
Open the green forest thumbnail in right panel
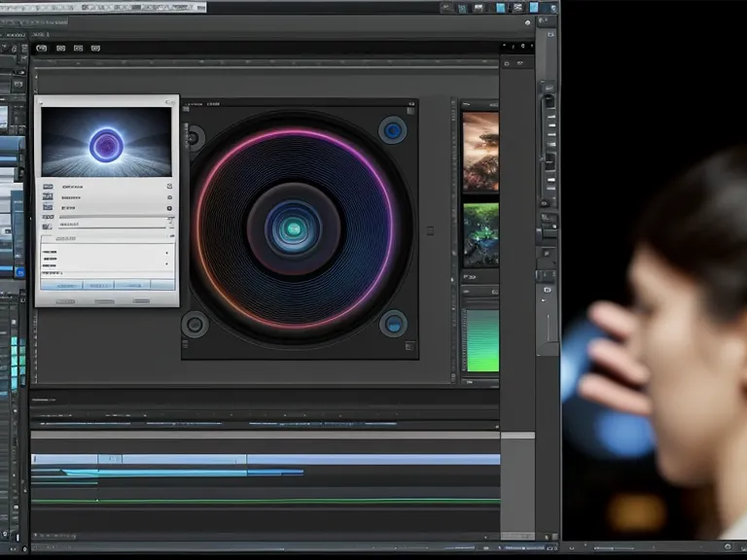coord(481,234)
